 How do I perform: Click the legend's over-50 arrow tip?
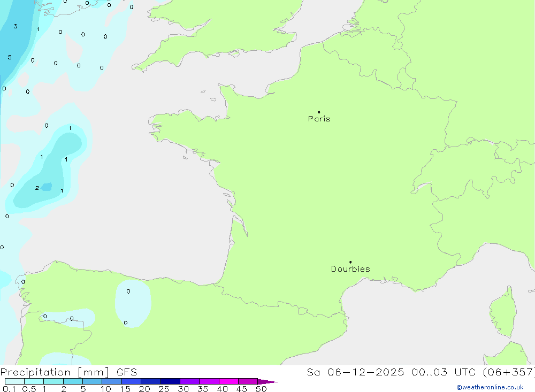(x=268, y=382)
